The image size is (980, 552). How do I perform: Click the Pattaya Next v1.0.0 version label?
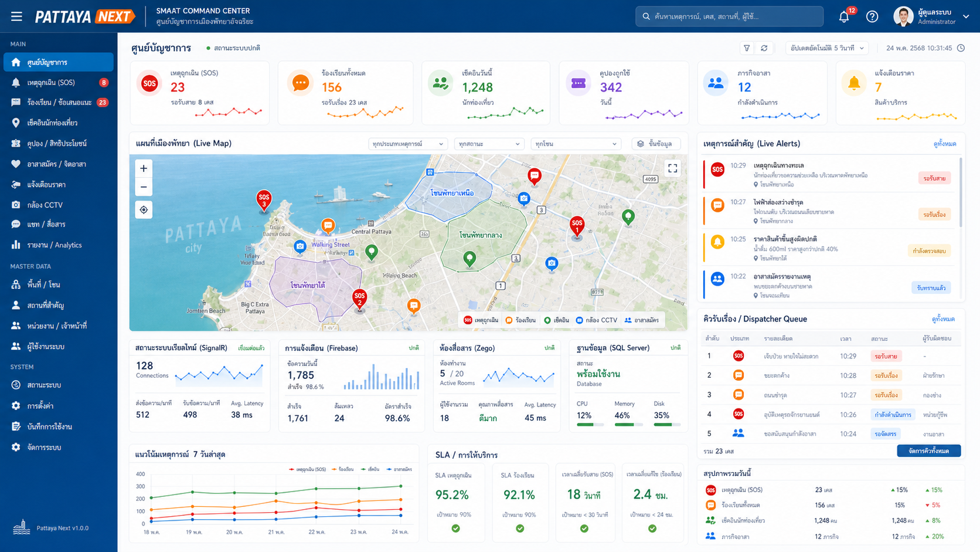tap(63, 528)
